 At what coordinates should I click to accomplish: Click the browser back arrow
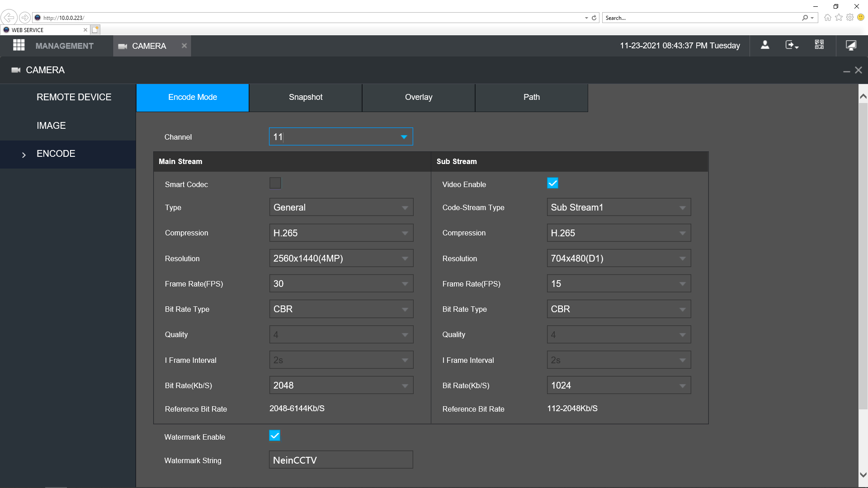tap(9, 18)
